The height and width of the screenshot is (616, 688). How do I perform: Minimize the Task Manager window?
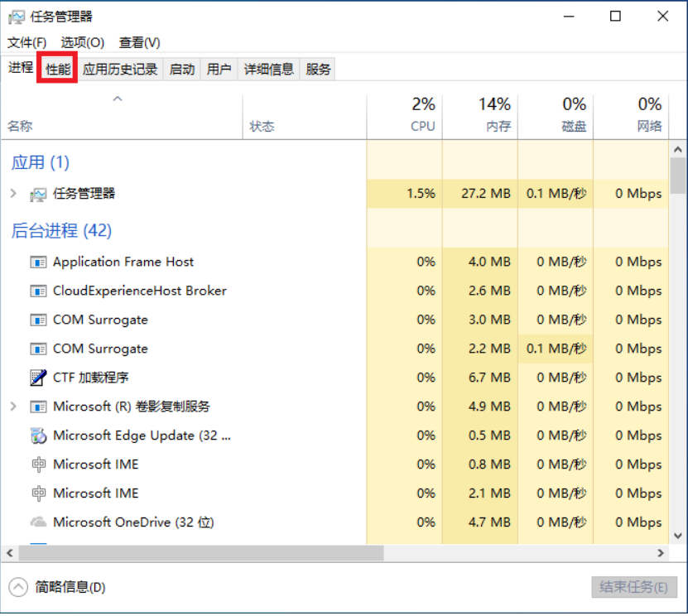tap(569, 17)
